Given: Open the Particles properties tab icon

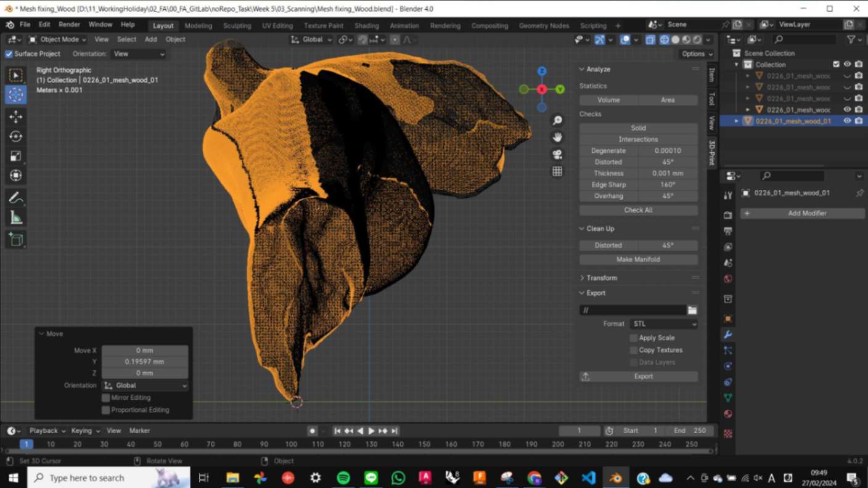Looking at the screenshot, I should (728, 350).
